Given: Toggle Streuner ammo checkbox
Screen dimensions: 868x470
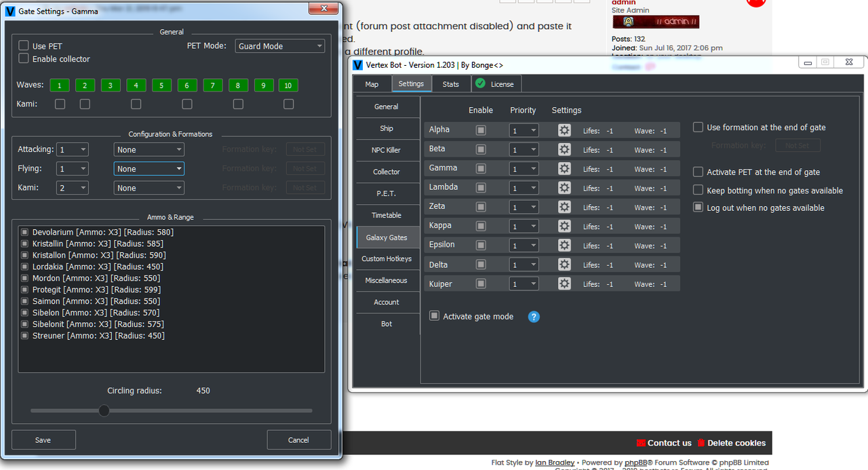Looking at the screenshot, I should pos(25,336).
